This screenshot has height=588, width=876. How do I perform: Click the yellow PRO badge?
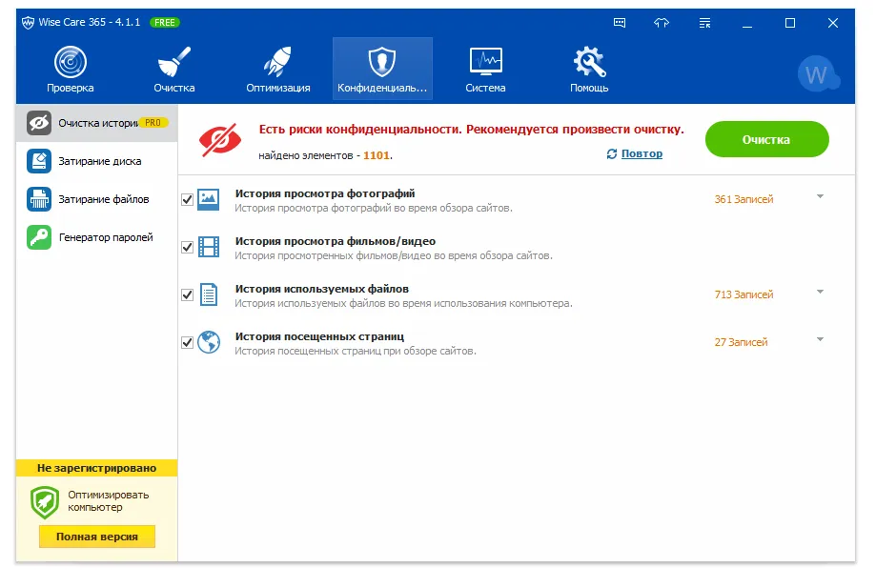pyautogui.click(x=153, y=122)
